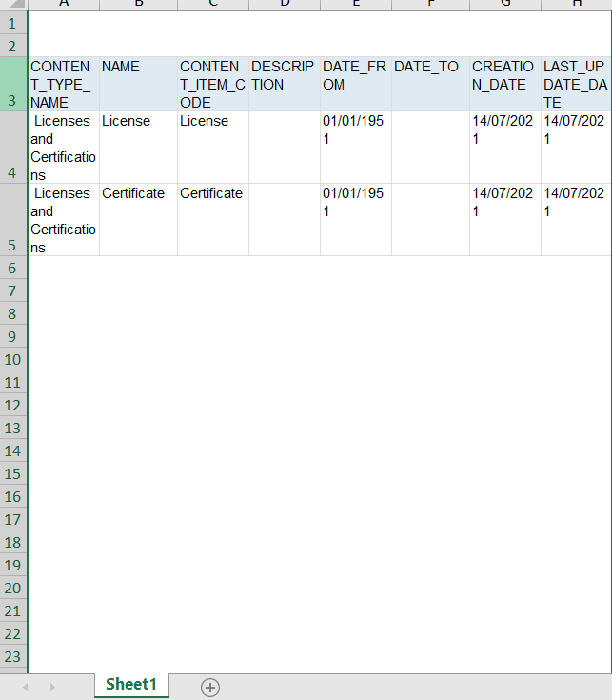Select row 5 DATE_FROM 01/01/1951 cell
This screenshot has width=612, height=700.
coord(356,220)
